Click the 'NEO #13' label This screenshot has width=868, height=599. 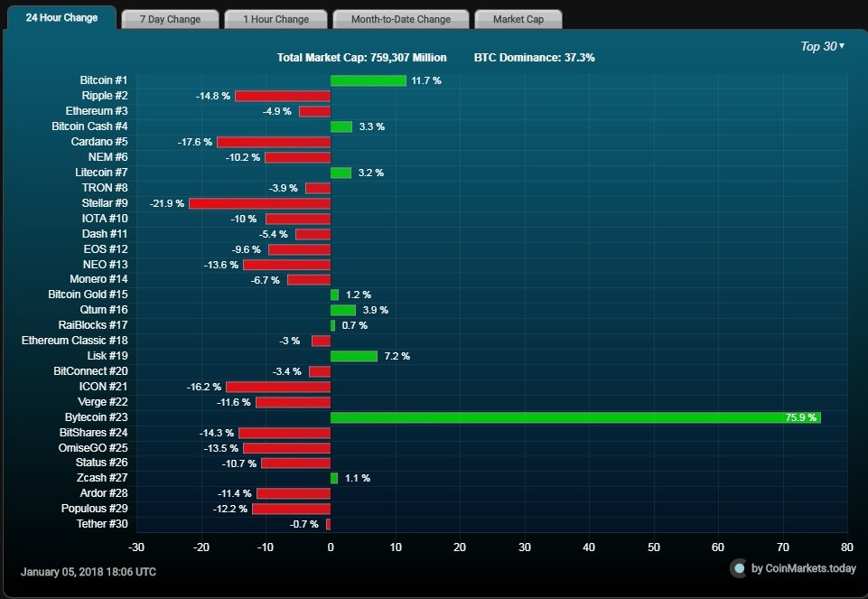[105, 265]
